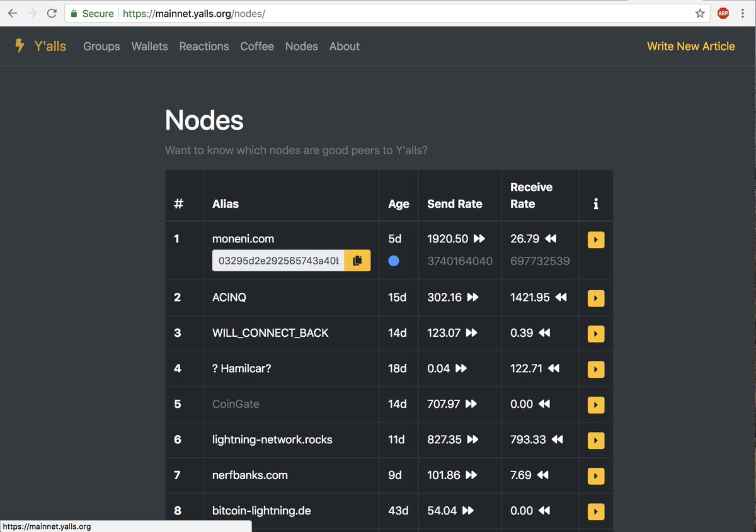756x532 pixels.
Task: Expand bitcoin-lightning.de row details arrow
Action: (596, 511)
